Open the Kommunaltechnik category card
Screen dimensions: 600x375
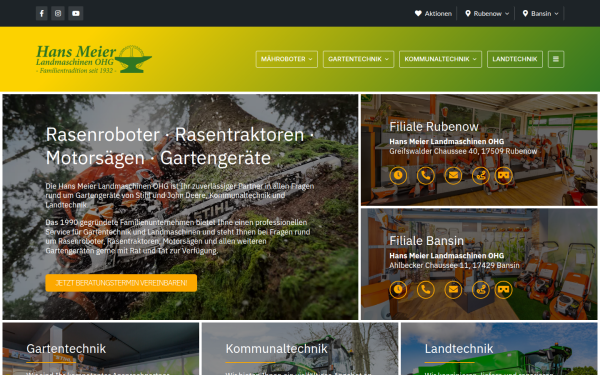pos(300,349)
